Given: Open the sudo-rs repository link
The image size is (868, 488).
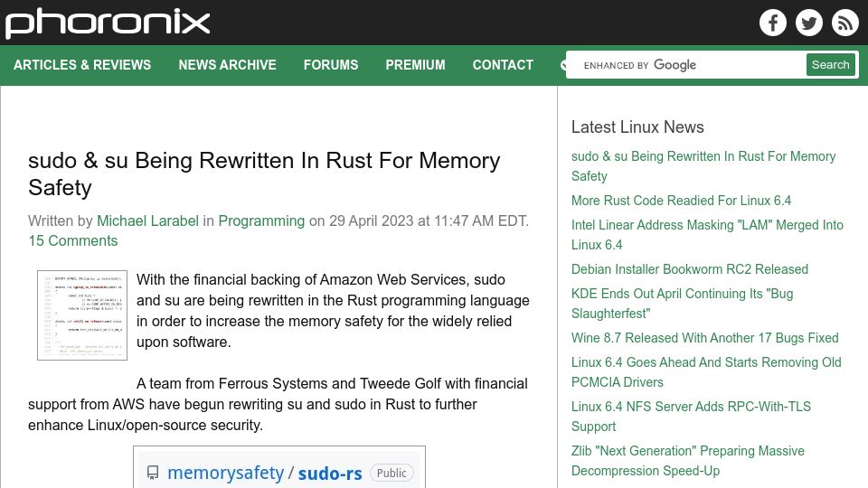Looking at the screenshot, I should pos(330,474).
